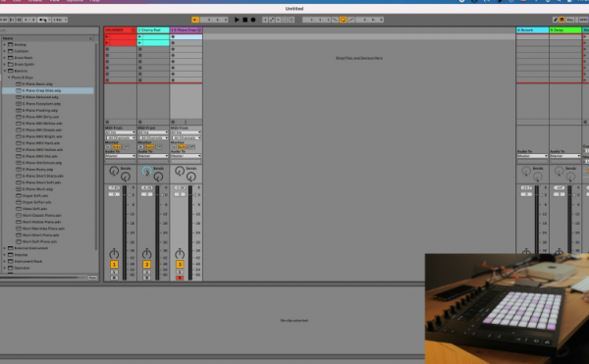Screen dimensions: 589x364
Task: Collapse the Piano & Keys subfolder
Action: click(x=9, y=78)
